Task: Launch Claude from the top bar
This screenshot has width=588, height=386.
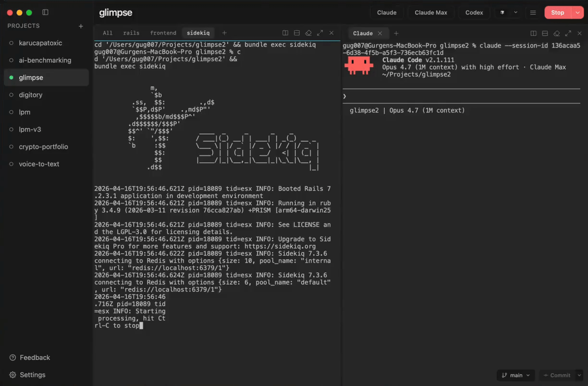Action: pos(387,12)
